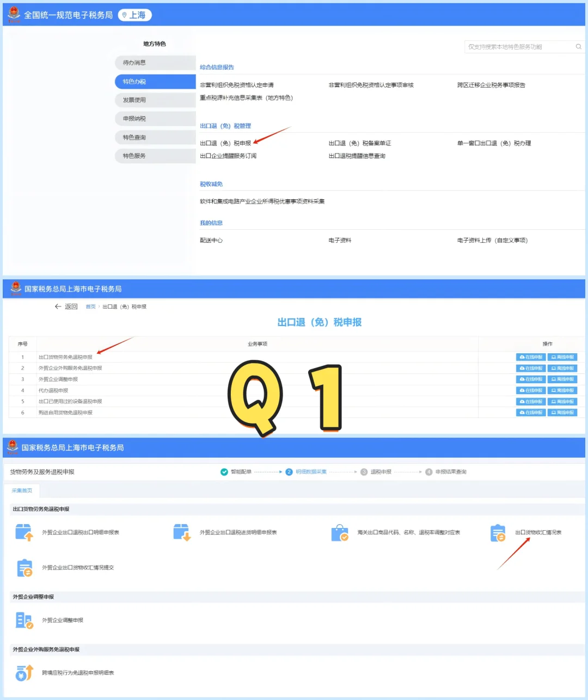
Task: Switch to the 采集首页 tab
Action: coord(22,490)
